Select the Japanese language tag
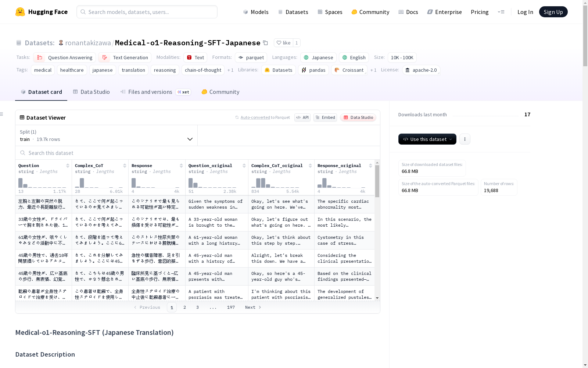 click(x=318, y=57)
